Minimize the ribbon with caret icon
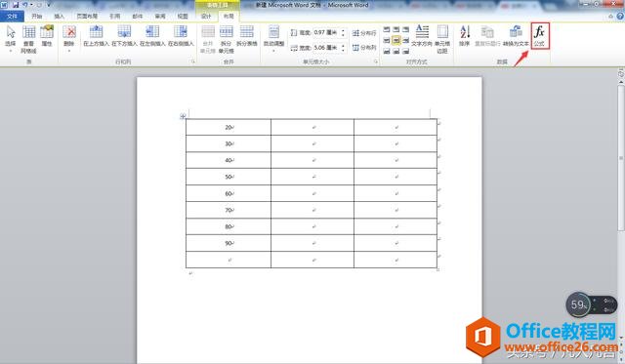 (610, 17)
